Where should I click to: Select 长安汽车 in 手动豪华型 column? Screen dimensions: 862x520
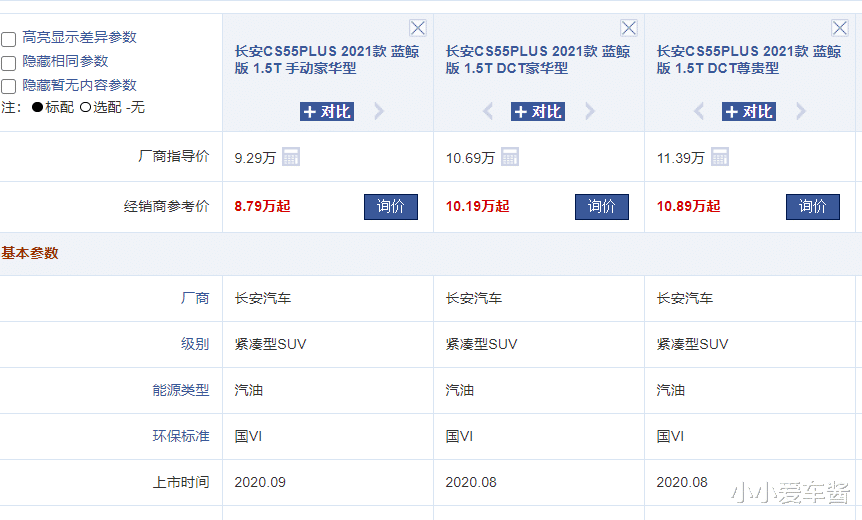tap(263, 298)
